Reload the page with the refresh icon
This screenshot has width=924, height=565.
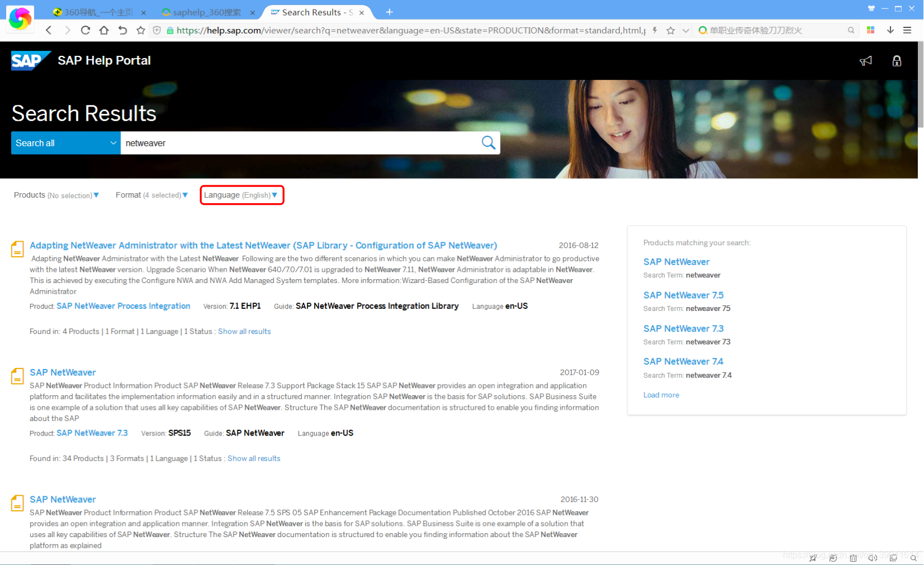click(x=85, y=30)
